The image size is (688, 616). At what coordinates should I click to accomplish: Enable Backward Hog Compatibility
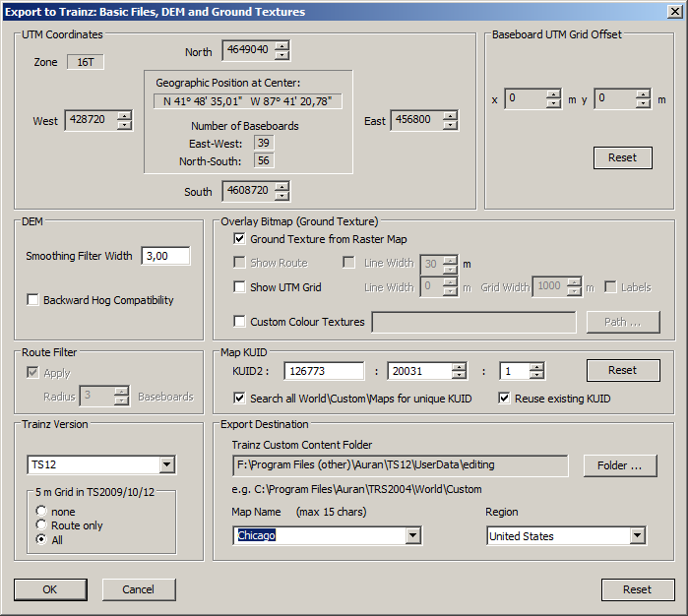33,300
